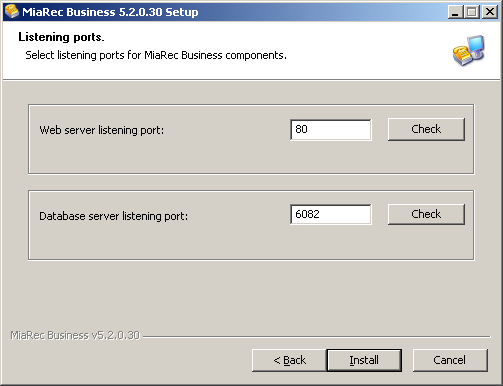The width and height of the screenshot is (503, 386).
Task: Click 'Select listening ports for MiaRec Business components.' text
Action: click(156, 55)
